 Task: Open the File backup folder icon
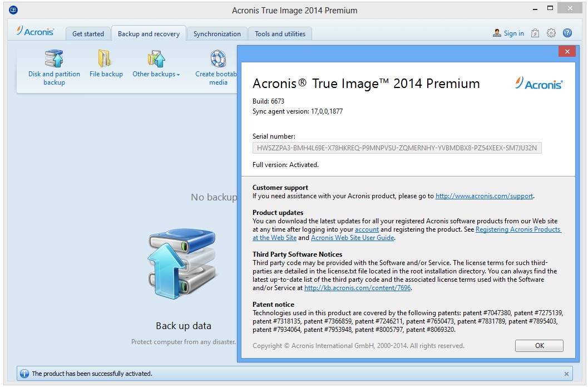tap(105, 58)
